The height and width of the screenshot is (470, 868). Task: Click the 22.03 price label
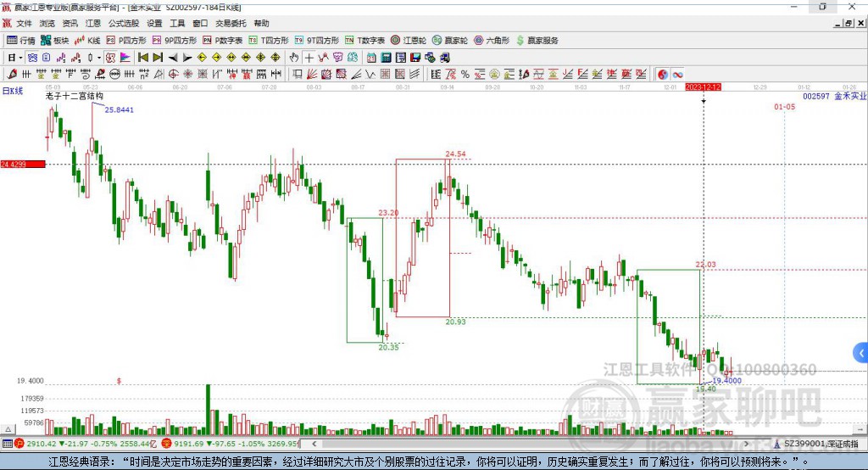coord(706,265)
